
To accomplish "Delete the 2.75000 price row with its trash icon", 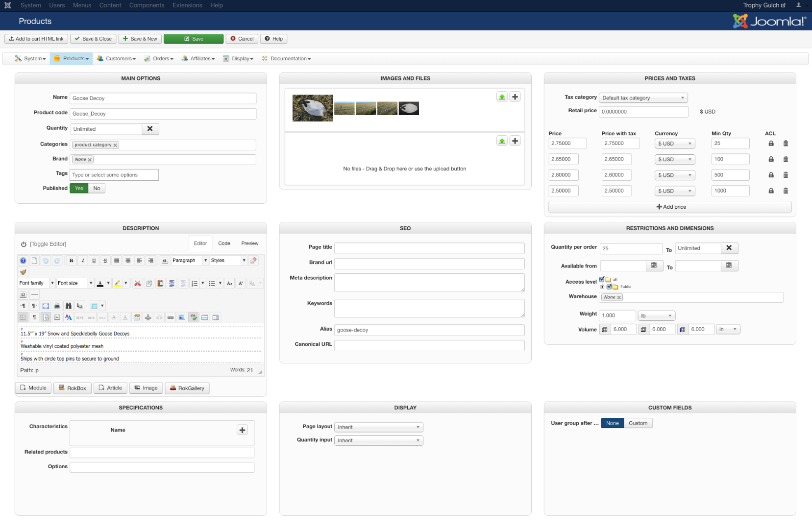I will [786, 144].
